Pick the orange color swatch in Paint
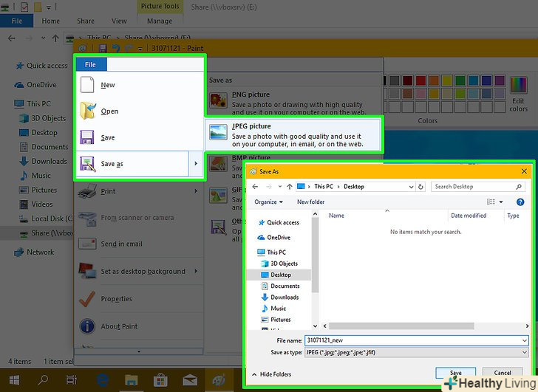Screen dimensions: 538x392 [x=434, y=81]
